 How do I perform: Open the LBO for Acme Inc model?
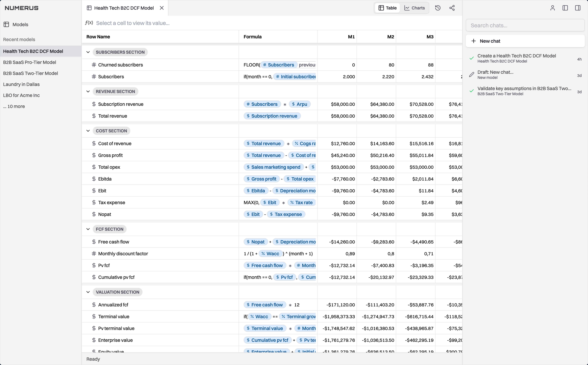coord(21,95)
